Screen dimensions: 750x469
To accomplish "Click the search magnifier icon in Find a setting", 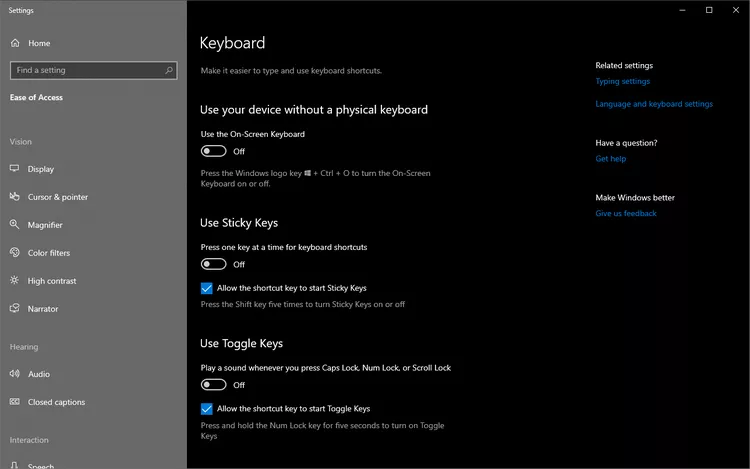I will 169,70.
